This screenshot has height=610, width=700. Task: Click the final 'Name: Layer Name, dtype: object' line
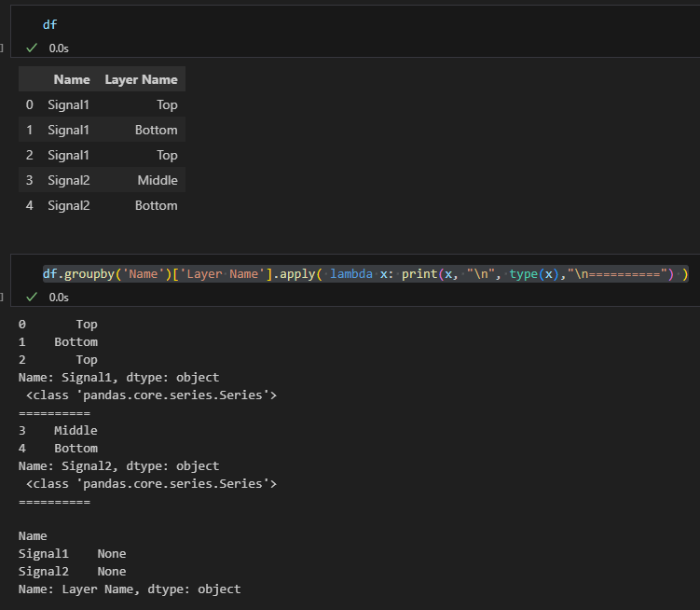point(130,589)
